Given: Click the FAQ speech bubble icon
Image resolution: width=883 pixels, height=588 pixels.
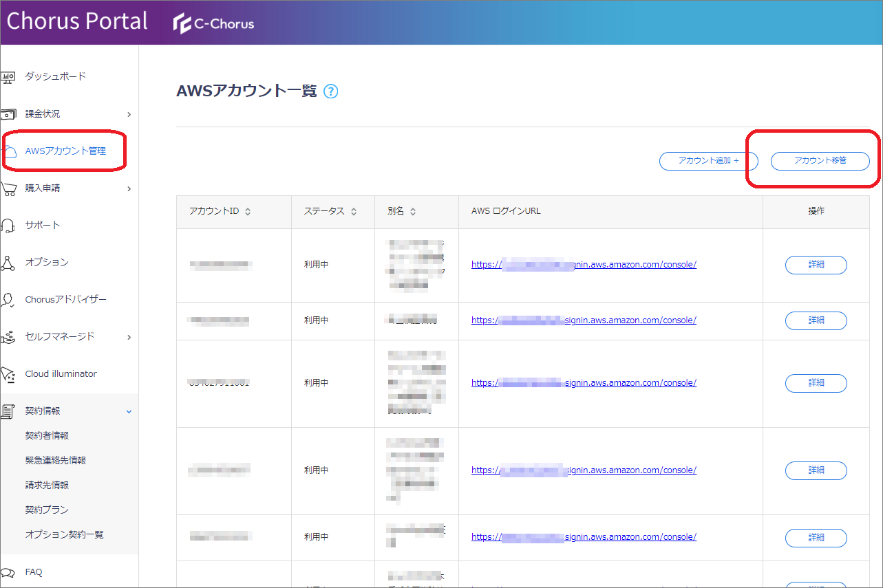Looking at the screenshot, I should (8, 572).
